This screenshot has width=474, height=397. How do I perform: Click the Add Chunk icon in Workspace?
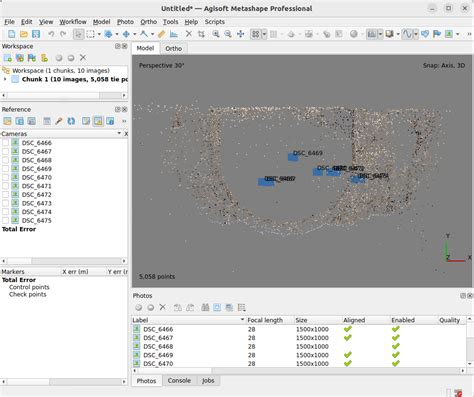coord(8,58)
